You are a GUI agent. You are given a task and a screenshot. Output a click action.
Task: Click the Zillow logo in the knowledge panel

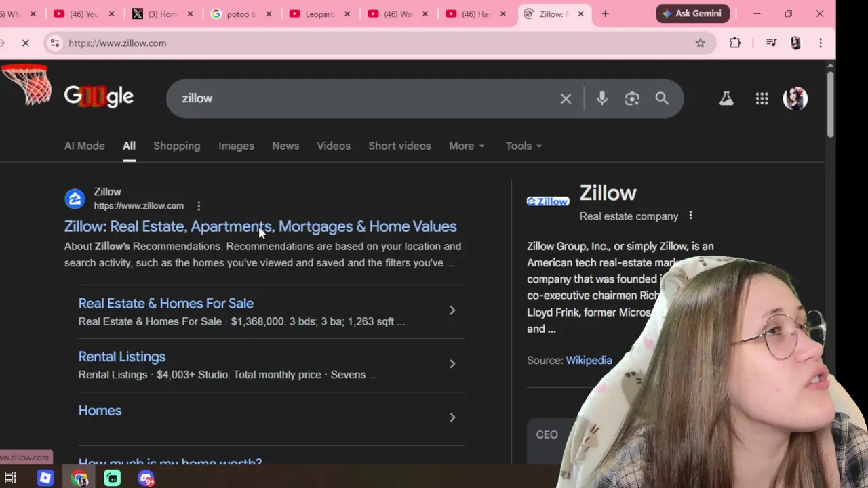(x=548, y=201)
